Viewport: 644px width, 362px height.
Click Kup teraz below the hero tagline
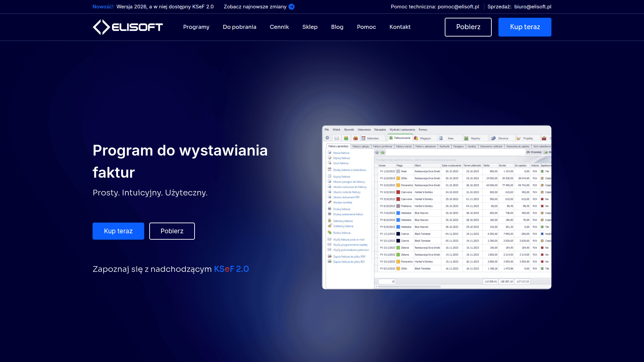pos(118,231)
